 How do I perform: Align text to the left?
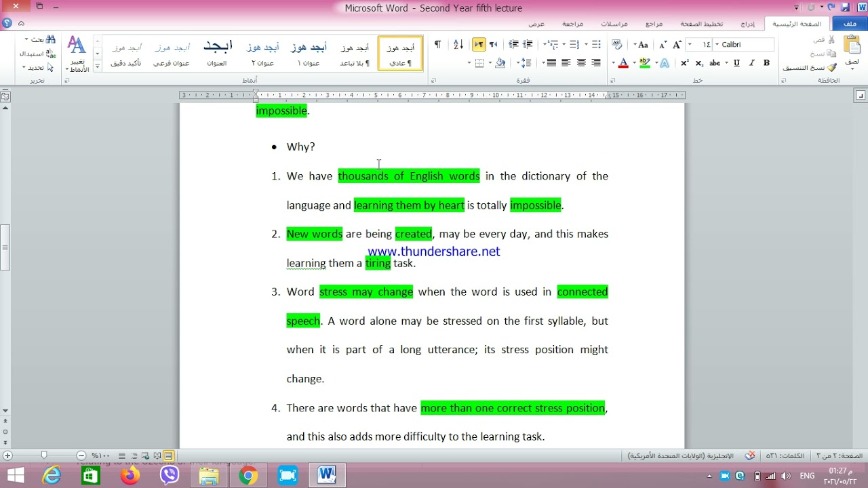(x=566, y=63)
